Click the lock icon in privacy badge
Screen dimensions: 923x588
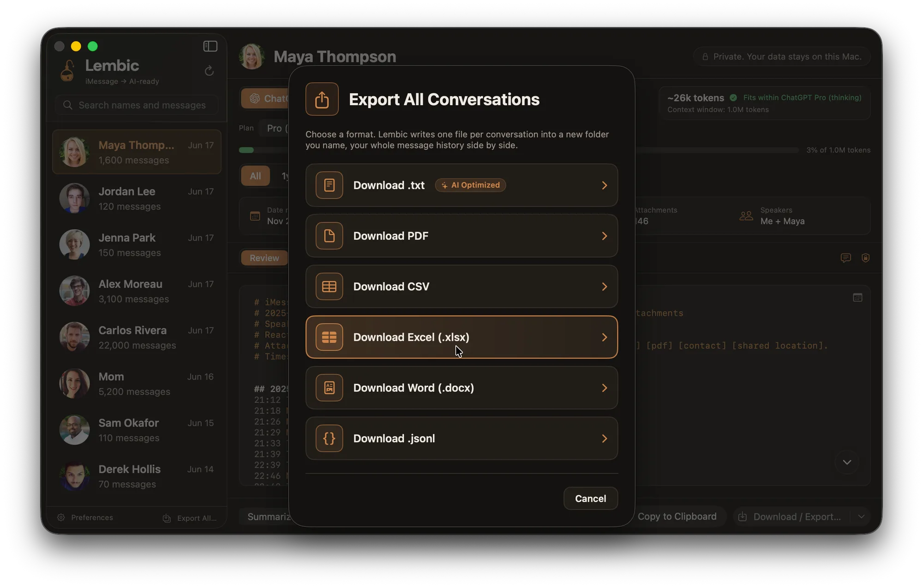705,57
